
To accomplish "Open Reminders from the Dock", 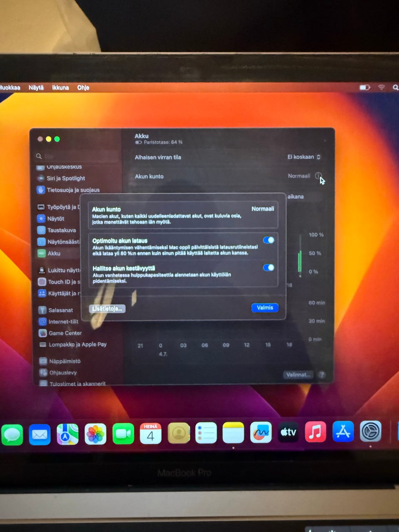I will pyautogui.click(x=206, y=433).
